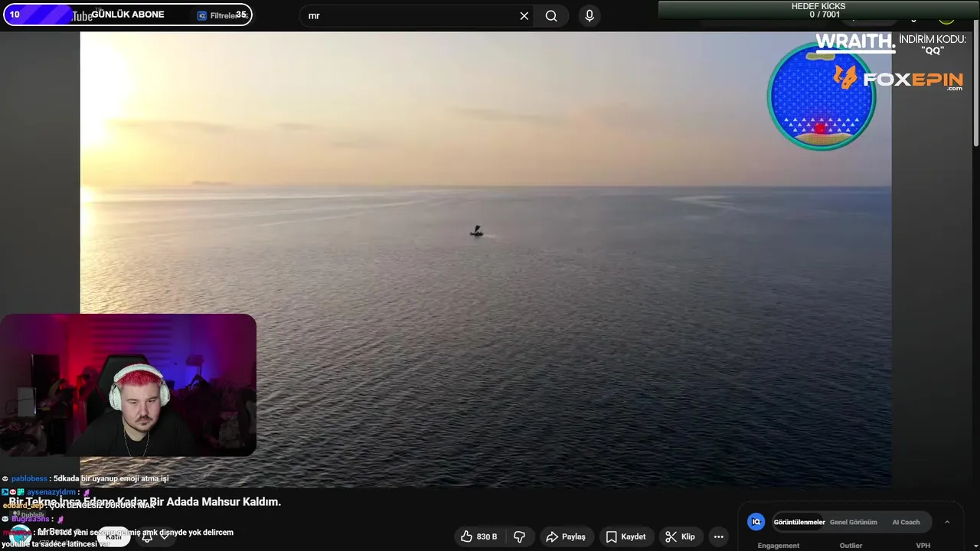Click the video player area
Image resolution: width=980 pixels, height=551 pixels.
(485, 259)
